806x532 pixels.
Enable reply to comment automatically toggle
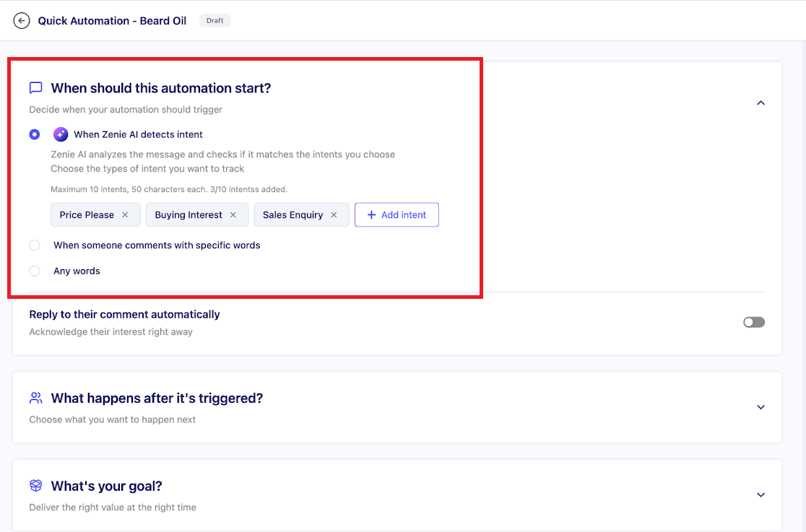(753, 322)
